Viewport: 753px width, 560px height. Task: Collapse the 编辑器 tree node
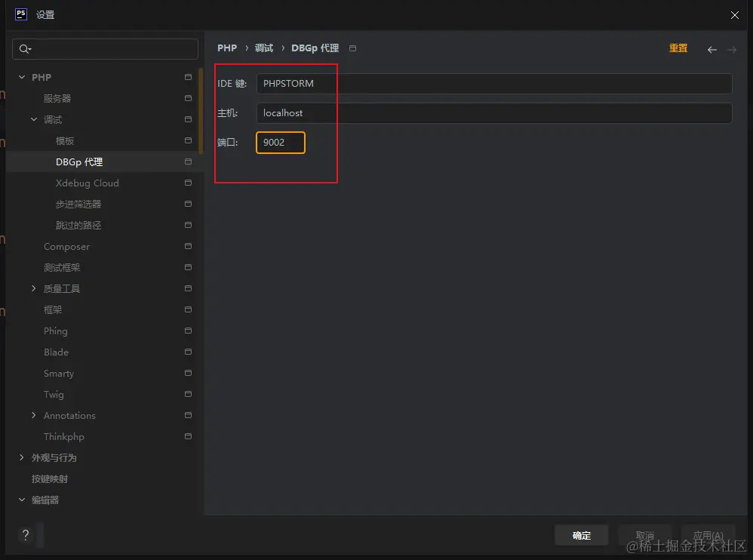point(22,500)
